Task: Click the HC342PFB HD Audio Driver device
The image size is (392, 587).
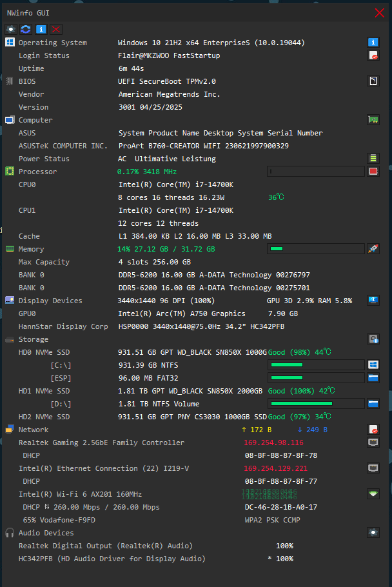Action: tap(112, 559)
